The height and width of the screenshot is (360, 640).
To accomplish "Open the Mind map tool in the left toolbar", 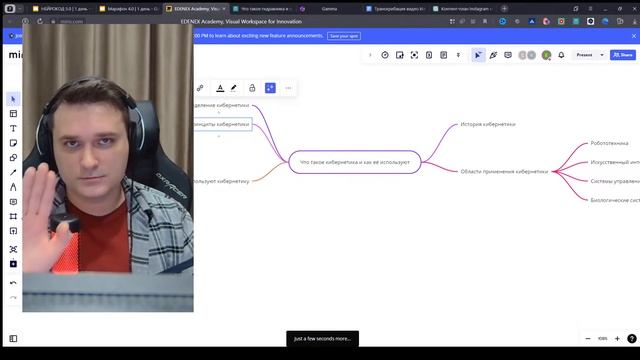I will click(13, 249).
